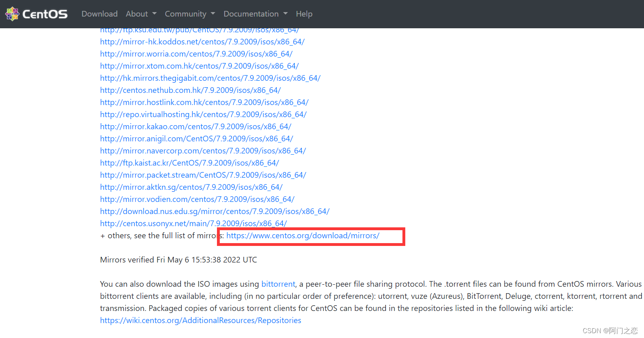Image resolution: width=644 pixels, height=338 pixels.
Task: Open the wiki AdditionalResources Repositories link
Action: 201,320
